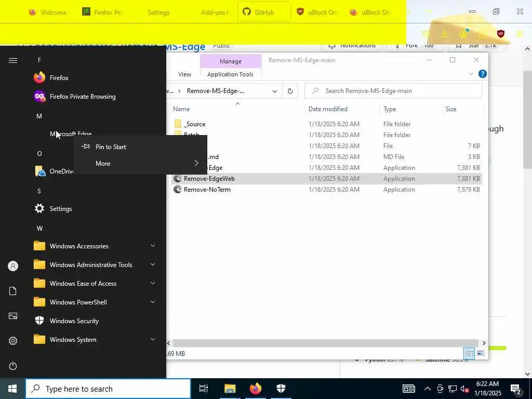Sort files by Date modified column

point(328,109)
